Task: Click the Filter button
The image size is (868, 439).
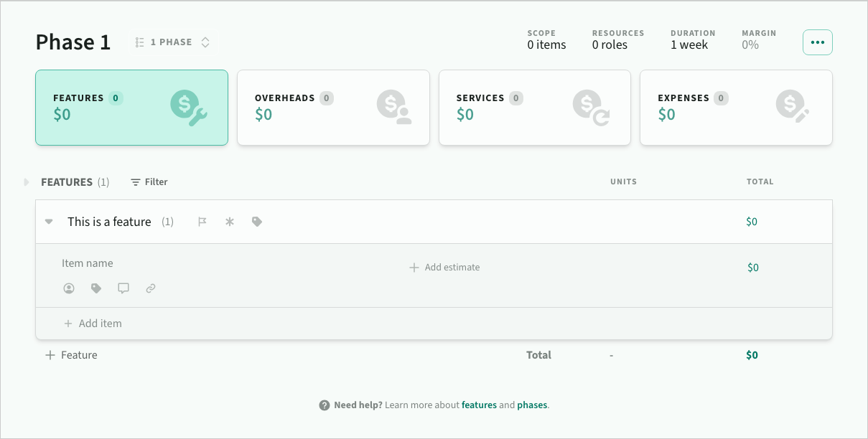Action: coord(149,182)
